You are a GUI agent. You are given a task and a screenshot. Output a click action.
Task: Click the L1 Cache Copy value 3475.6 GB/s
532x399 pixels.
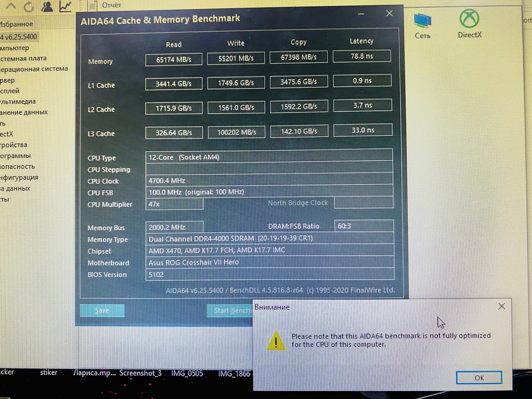[298, 81]
